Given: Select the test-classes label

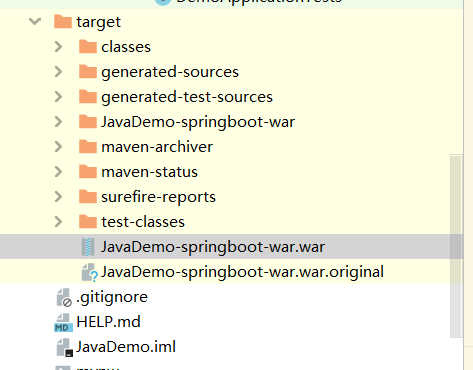Looking at the screenshot, I should pos(143,222).
